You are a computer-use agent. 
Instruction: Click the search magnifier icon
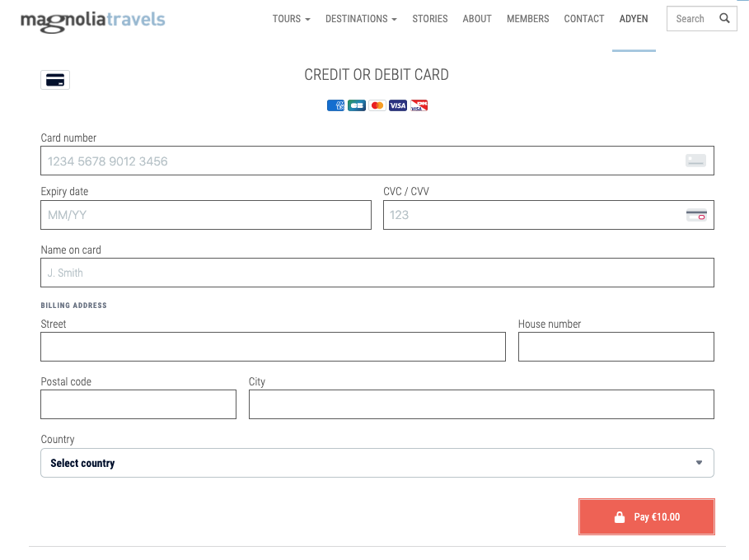[724, 18]
